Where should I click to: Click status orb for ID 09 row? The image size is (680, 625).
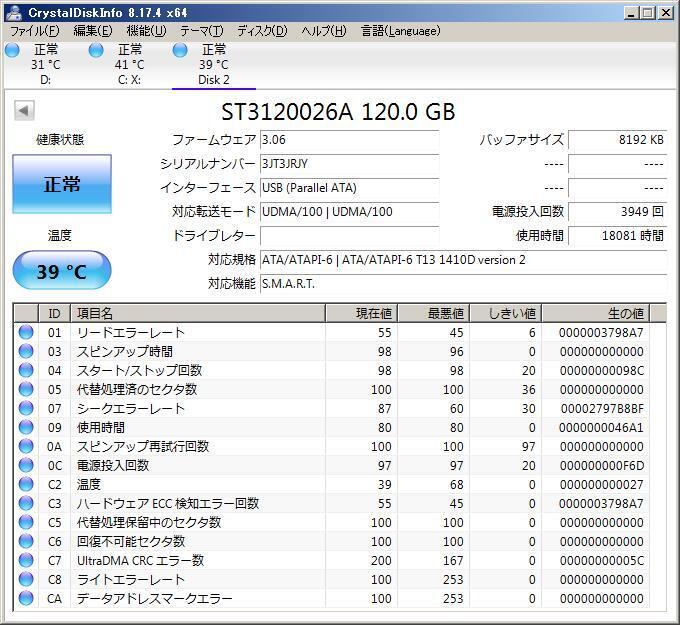click(26, 427)
